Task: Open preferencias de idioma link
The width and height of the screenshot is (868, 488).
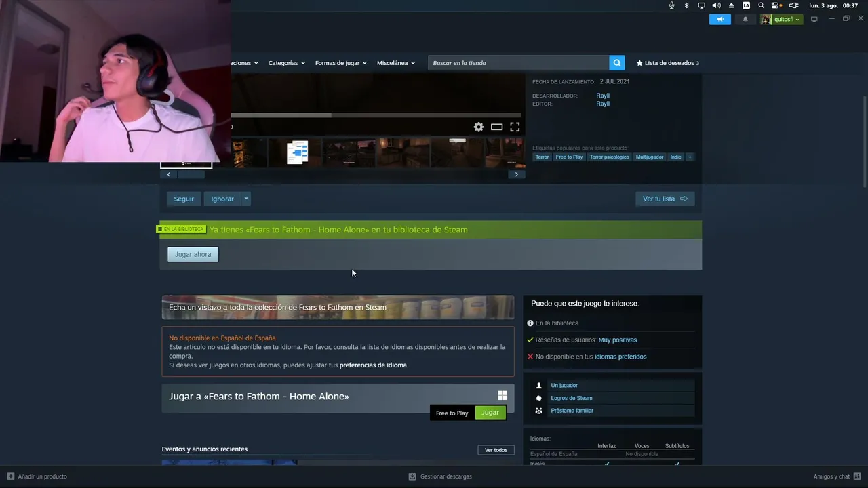Action: coord(373,365)
